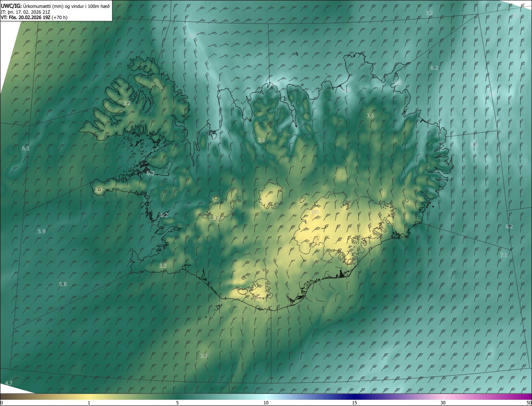Select the initial time line 'IT: þri. 17. 02. 2026 21Z'

click(x=26, y=12)
